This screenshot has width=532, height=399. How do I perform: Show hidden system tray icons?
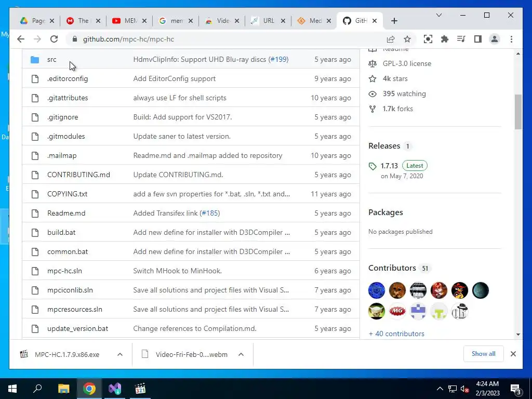point(440,389)
